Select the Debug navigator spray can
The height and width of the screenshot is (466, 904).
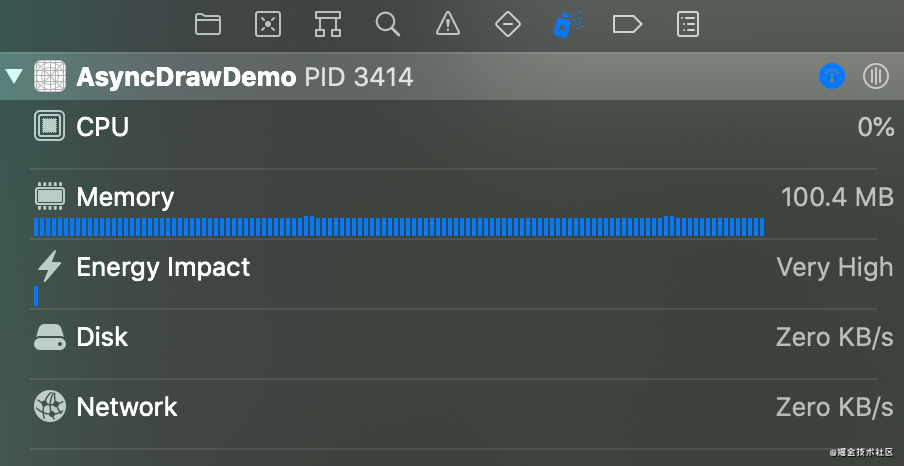pos(568,24)
